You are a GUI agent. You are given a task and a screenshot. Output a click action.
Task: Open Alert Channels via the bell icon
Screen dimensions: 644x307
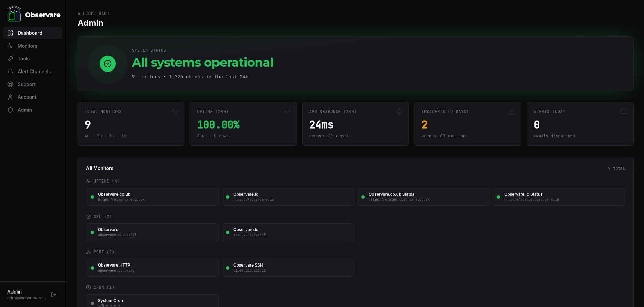(10, 71)
